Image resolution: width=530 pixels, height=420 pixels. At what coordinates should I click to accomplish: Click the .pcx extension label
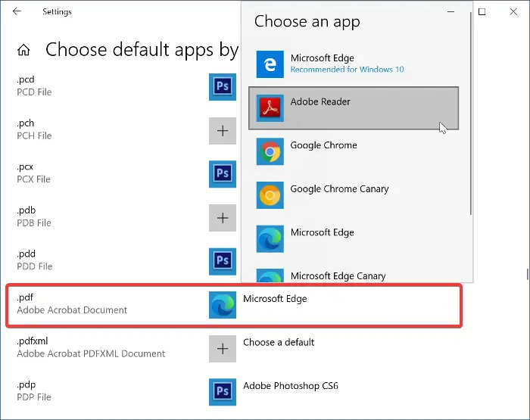click(25, 167)
